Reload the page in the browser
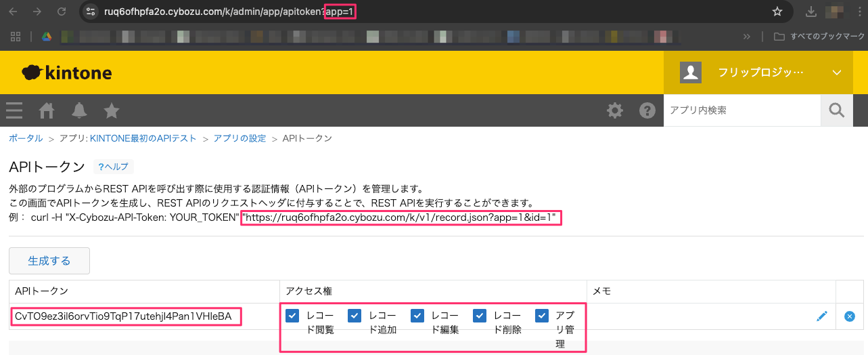Viewport: 868px width, 355px height. click(x=62, y=12)
